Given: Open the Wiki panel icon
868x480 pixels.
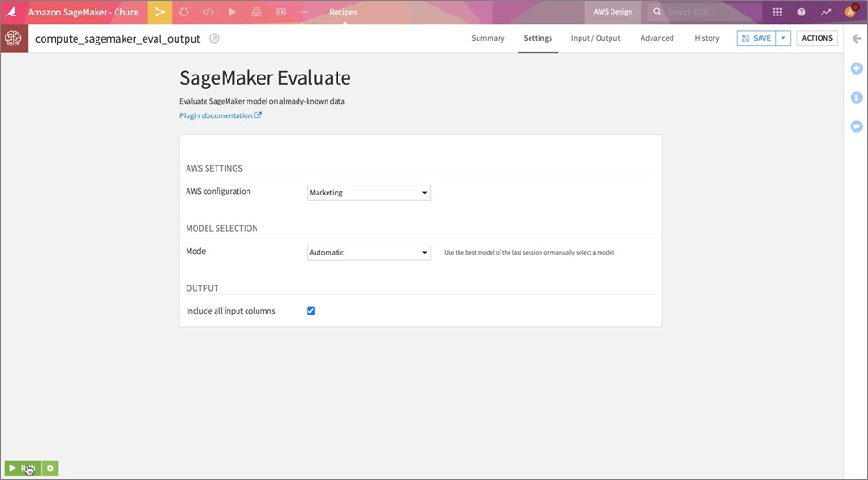Looking at the screenshot, I should (280, 12).
